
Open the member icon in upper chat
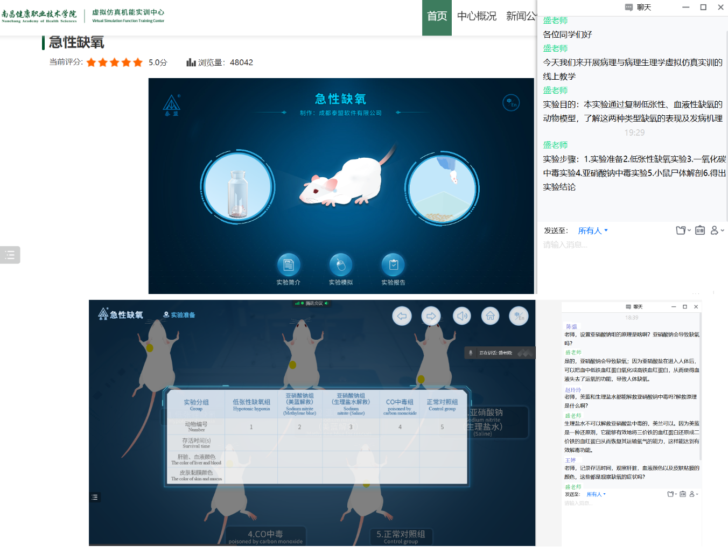click(x=715, y=230)
